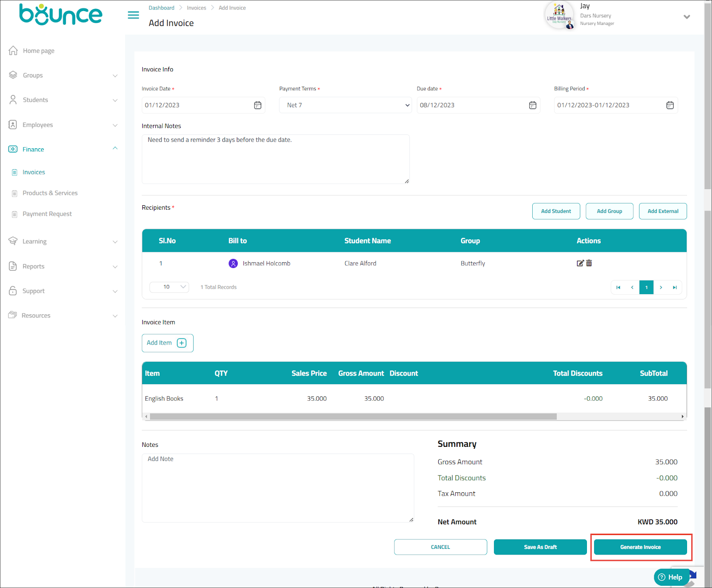Open the Payment Terms Net 7 dropdown
Screen dimensions: 712x588
tap(345, 105)
